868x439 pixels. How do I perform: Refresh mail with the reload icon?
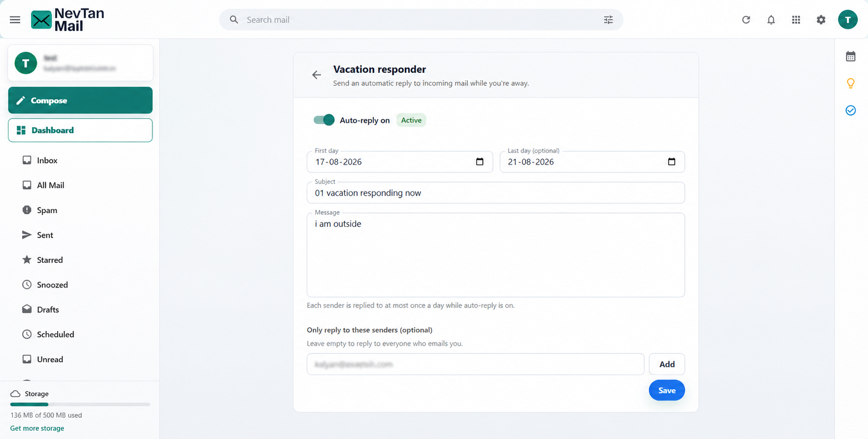746,20
